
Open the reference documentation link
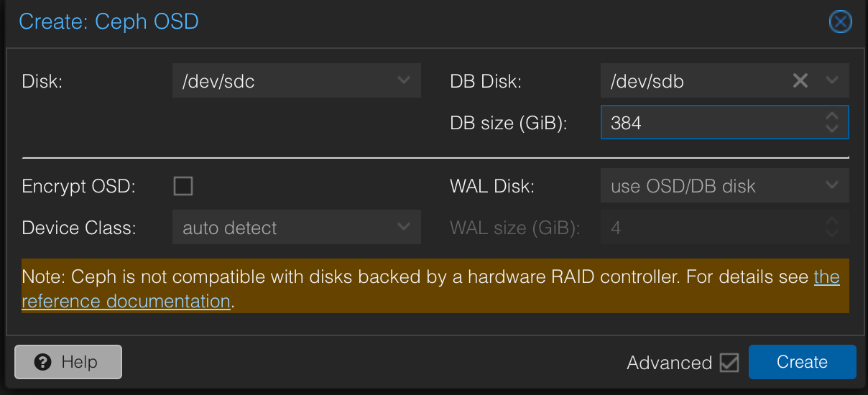[126, 301]
